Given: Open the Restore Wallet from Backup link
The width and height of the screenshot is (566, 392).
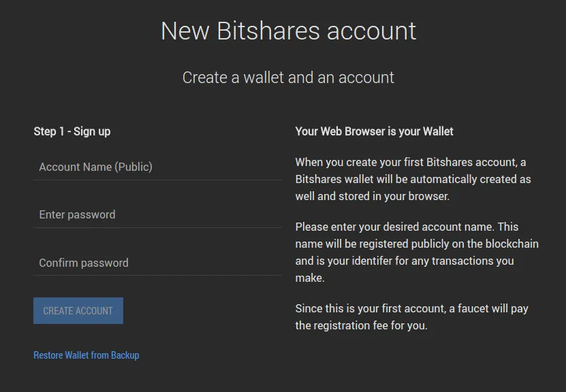Looking at the screenshot, I should tap(87, 355).
